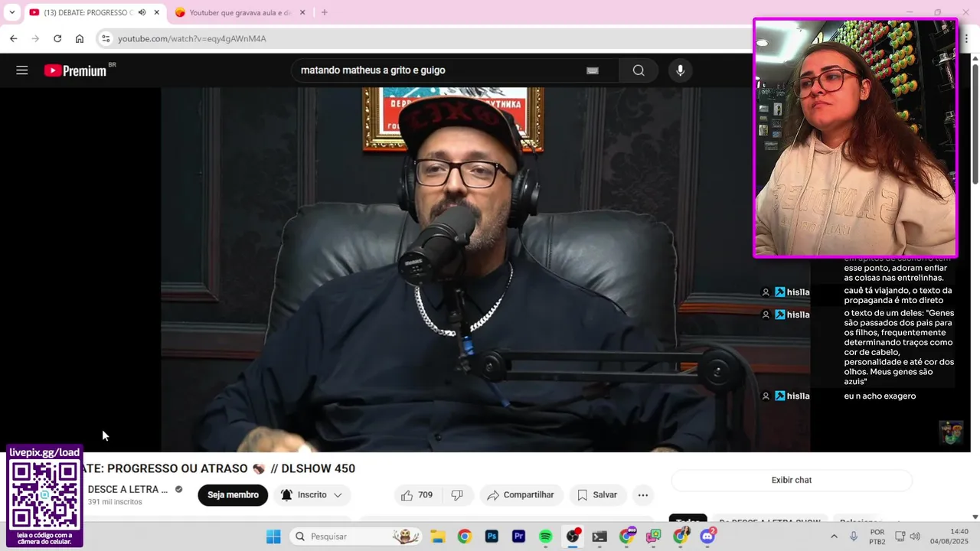Click the 391 mil inscritos text
Viewport: 980px width, 551px height.
click(x=115, y=502)
